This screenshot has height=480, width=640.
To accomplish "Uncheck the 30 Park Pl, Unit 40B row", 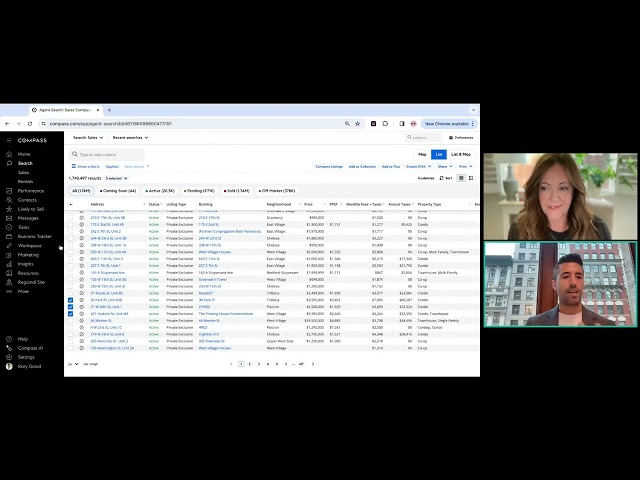I will tap(71, 300).
